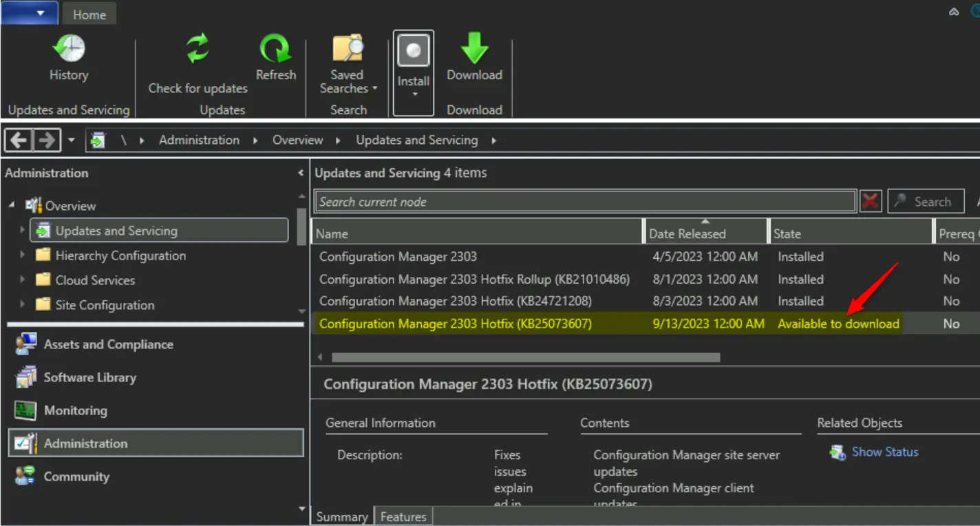Screen dimensions: 980x526
Task: Click the Show Status icon
Action: point(838,452)
